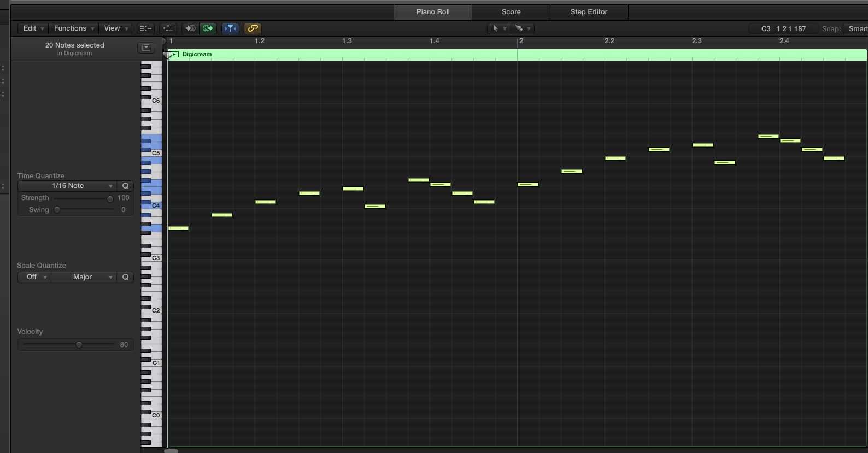868x453 pixels.
Task: Select the note starting at bar 2
Action: (528, 184)
